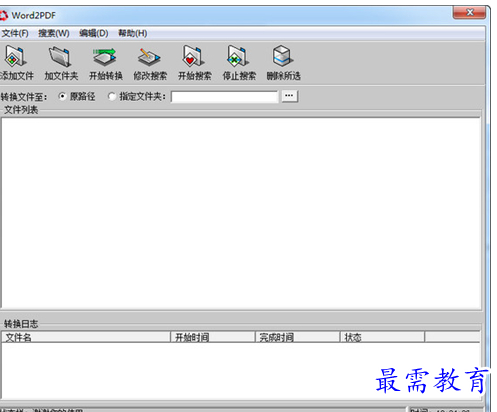Open the 帮助(H) menu
Image resolution: width=497 pixels, height=412 pixels.
[x=133, y=33]
